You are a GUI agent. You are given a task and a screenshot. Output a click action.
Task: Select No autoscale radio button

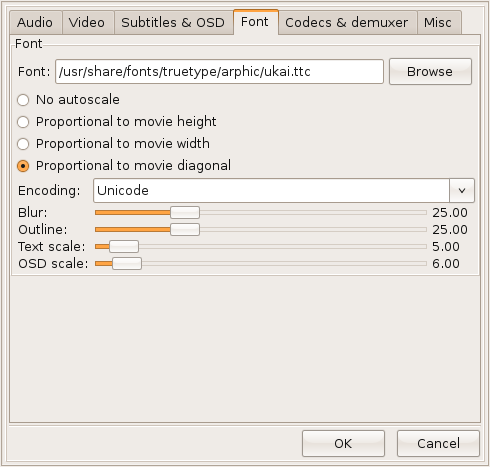pyautogui.click(x=23, y=100)
